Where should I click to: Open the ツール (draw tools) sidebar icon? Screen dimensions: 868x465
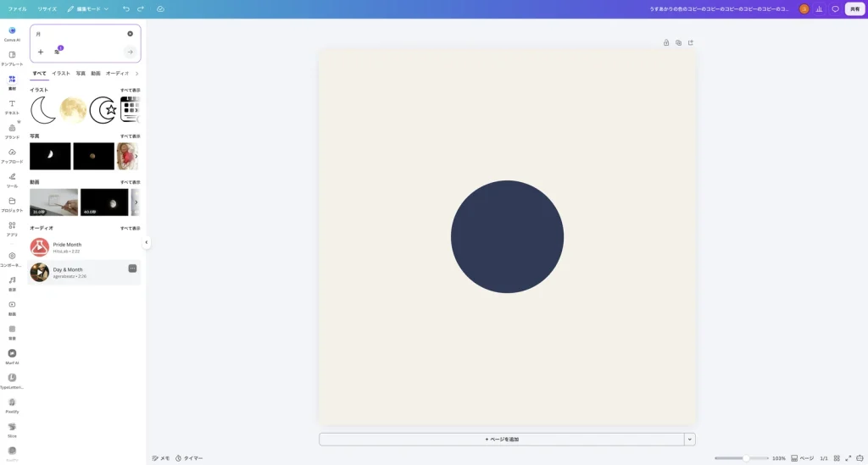point(12,180)
